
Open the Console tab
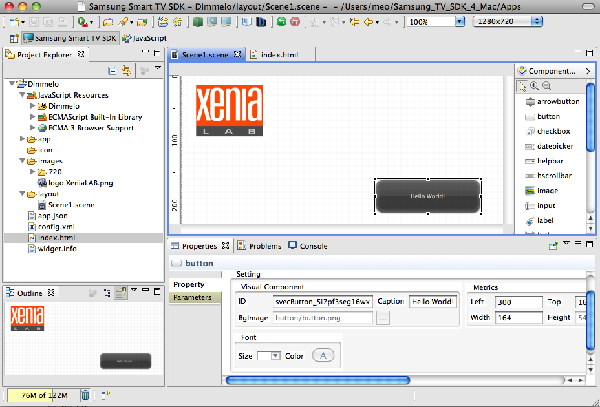308,246
